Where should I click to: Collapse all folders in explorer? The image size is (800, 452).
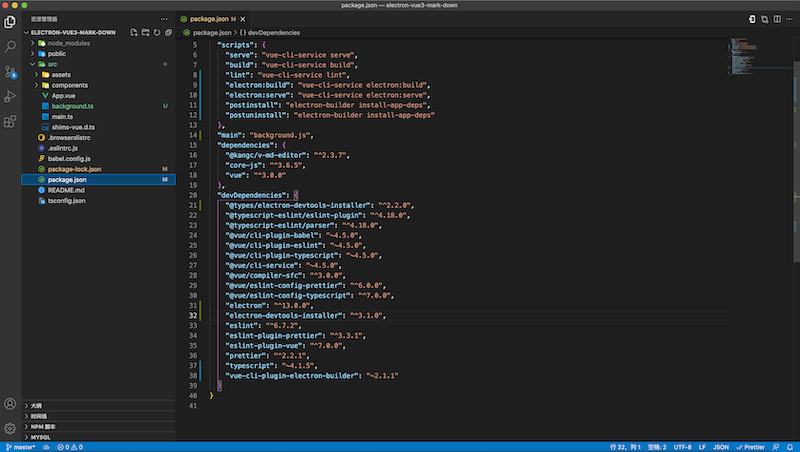coord(168,32)
